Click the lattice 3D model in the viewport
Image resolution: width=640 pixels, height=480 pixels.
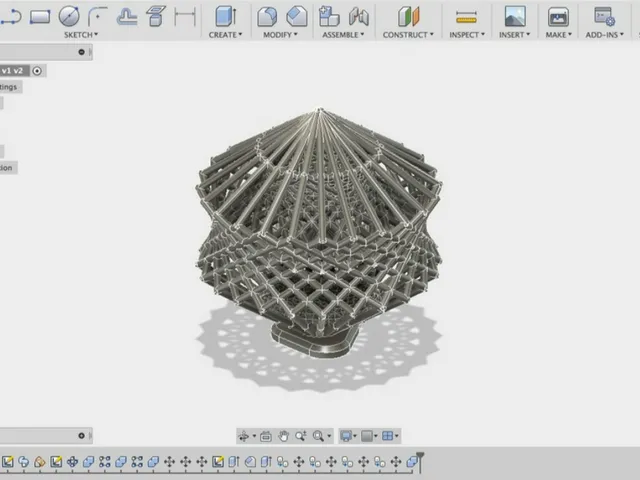(319, 233)
